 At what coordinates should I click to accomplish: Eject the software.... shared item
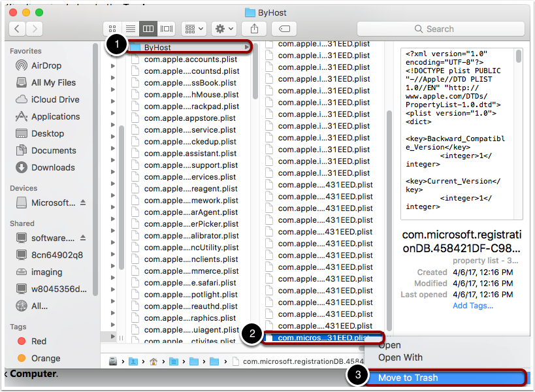[83, 238]
